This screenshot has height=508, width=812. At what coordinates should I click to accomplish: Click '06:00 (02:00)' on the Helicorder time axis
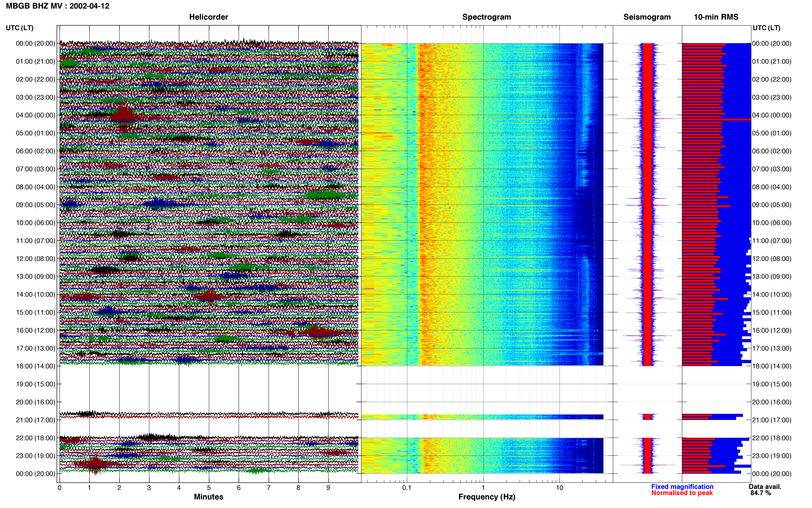[x=36, y=151]
